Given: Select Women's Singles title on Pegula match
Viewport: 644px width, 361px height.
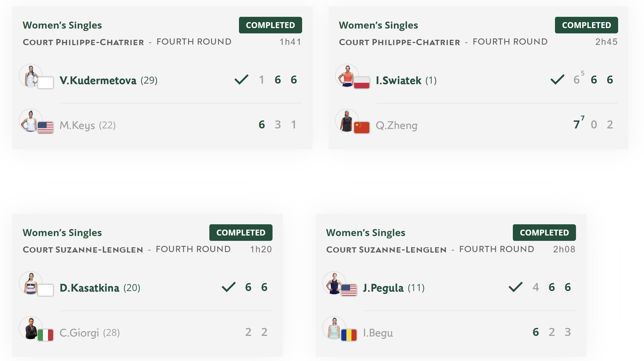Looking at the screenshot, I should [366, 233].
